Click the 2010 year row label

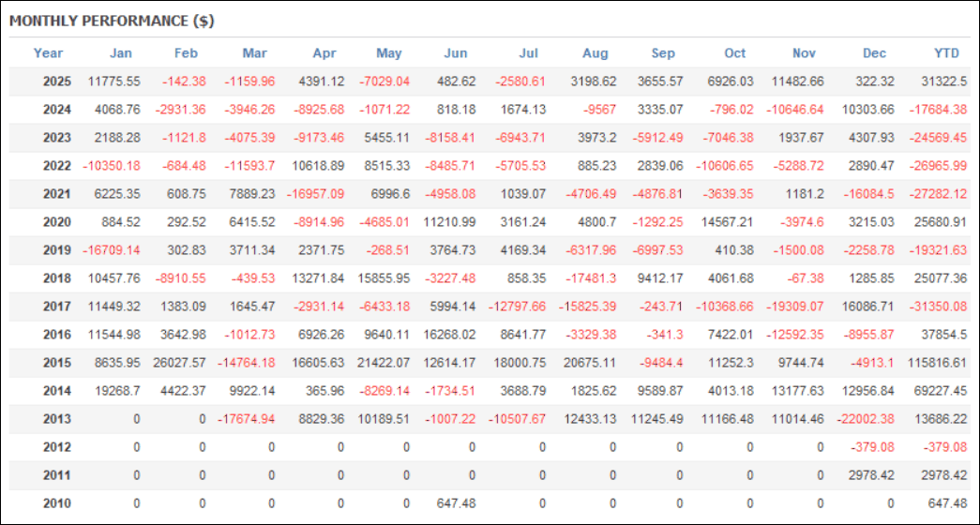[57, 503]
